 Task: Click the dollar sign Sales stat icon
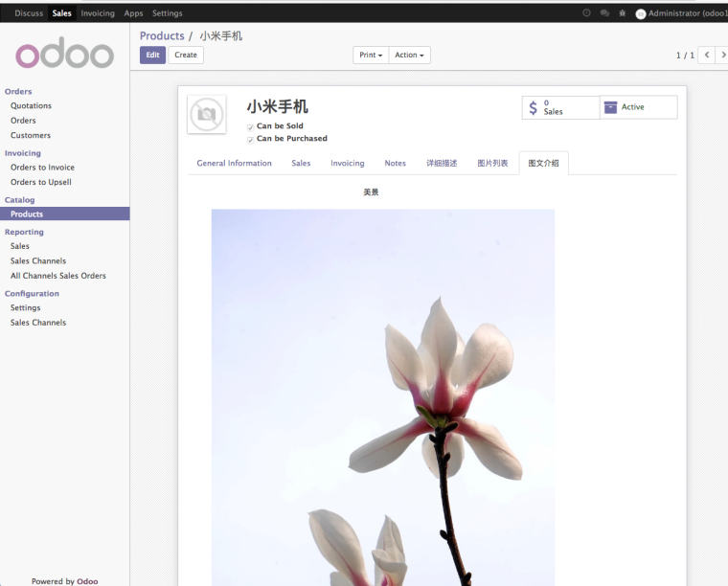(x=533, y=107)
